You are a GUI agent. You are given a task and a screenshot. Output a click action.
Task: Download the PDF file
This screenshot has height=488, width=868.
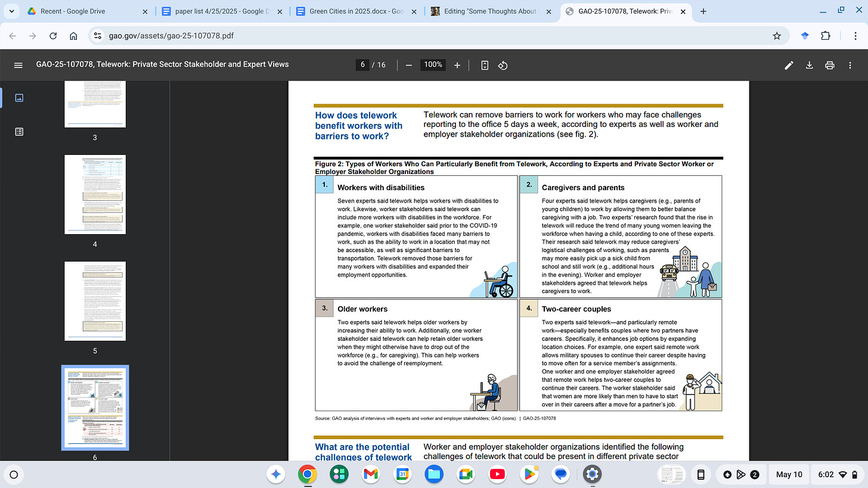tap(809, 65)
